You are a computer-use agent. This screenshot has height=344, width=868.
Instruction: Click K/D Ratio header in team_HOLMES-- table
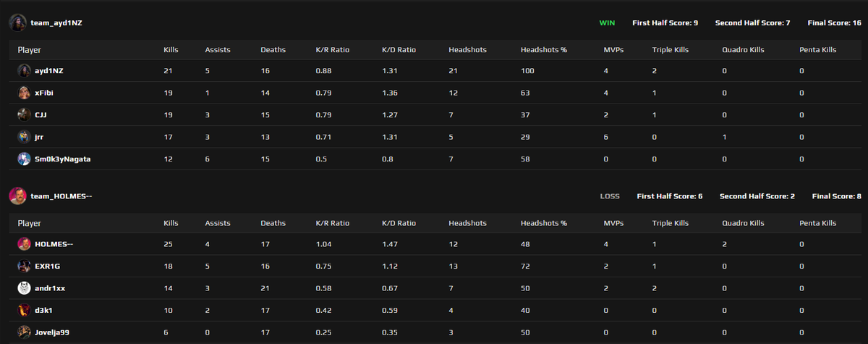pos(399,223)
